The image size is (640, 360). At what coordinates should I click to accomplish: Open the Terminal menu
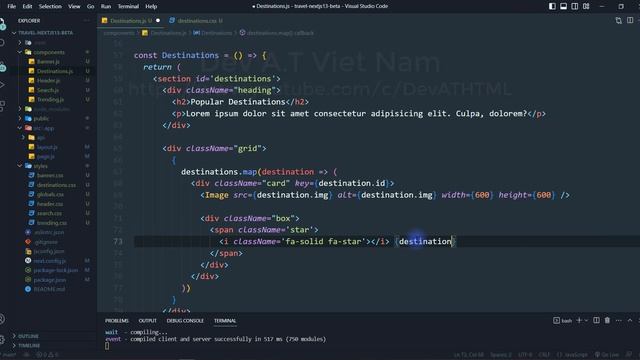[x=128, y=6]
